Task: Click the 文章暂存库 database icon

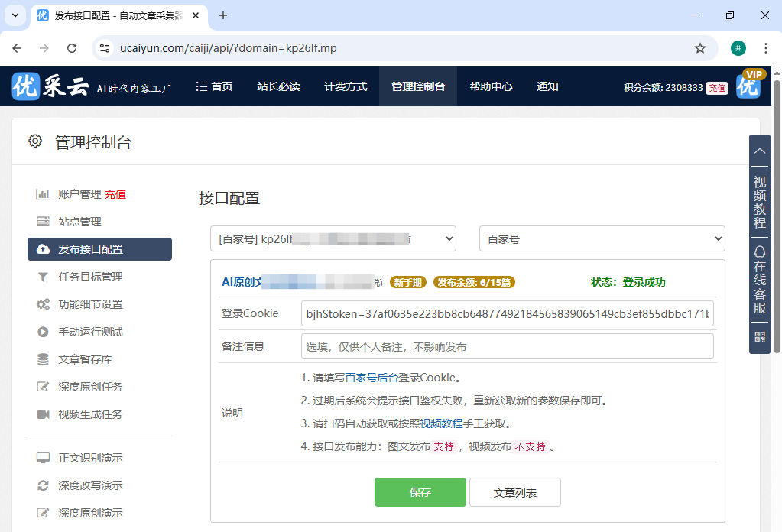Action: click(44, 358)
